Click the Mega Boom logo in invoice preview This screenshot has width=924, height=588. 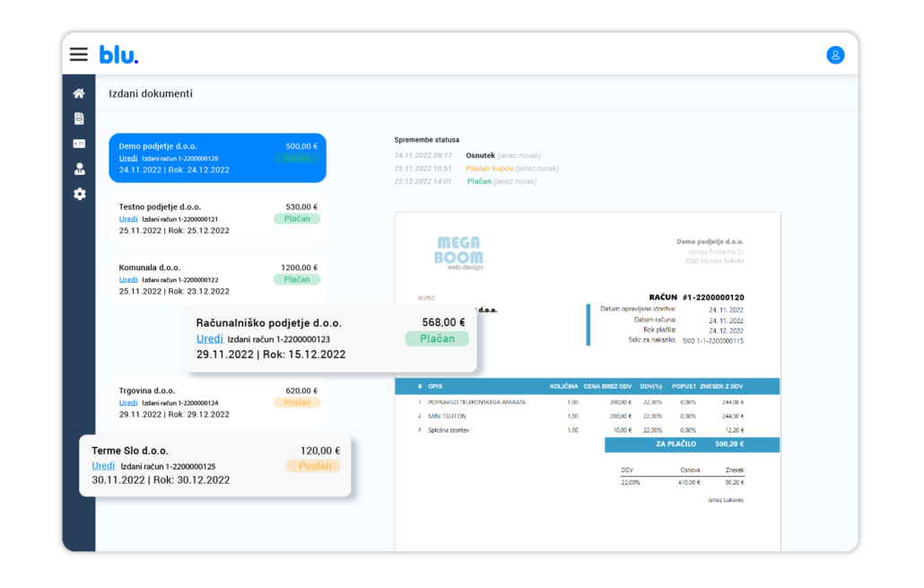(x=459, y=252)
